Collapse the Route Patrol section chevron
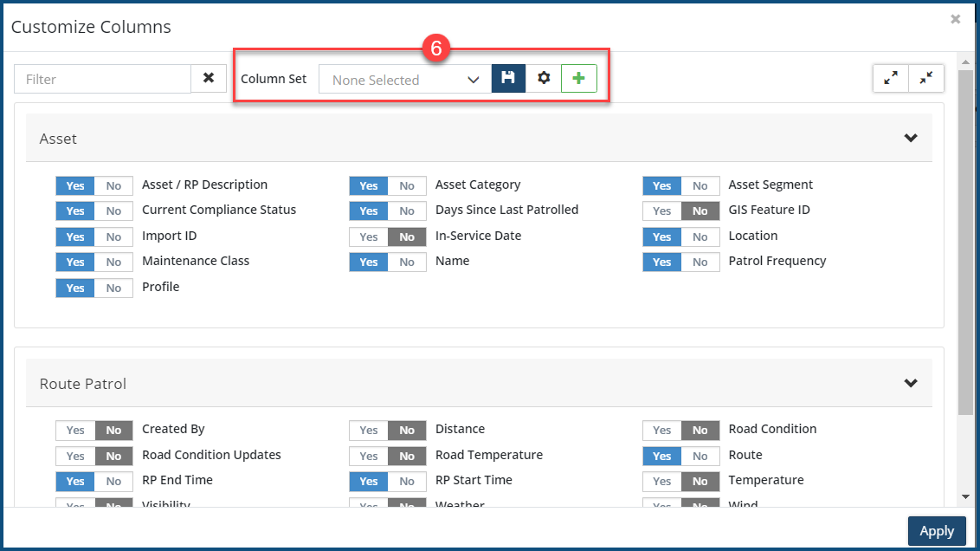980x551 pixels. point(911,383)
